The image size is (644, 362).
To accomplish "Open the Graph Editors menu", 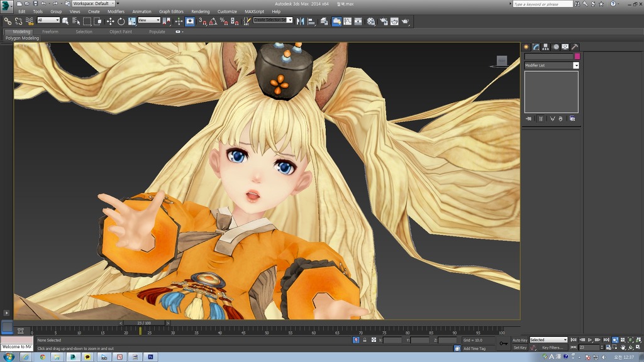I will click(171, 11).
